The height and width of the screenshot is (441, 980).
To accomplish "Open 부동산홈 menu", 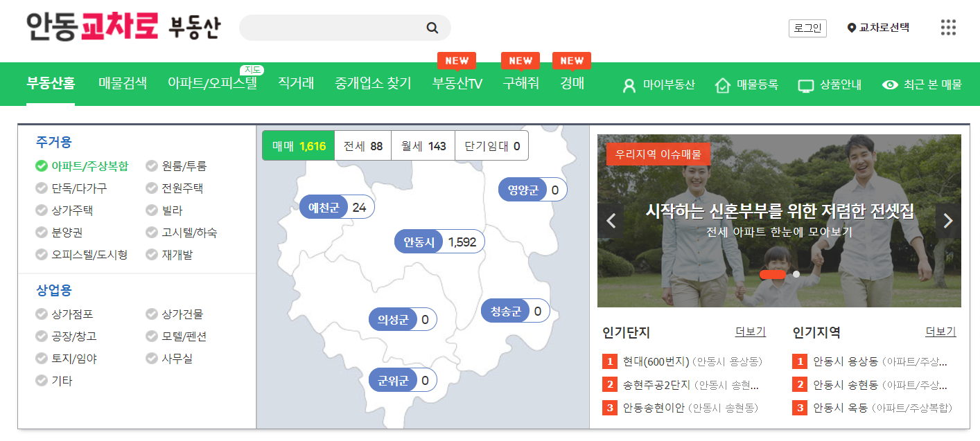I will coord(51,84).
